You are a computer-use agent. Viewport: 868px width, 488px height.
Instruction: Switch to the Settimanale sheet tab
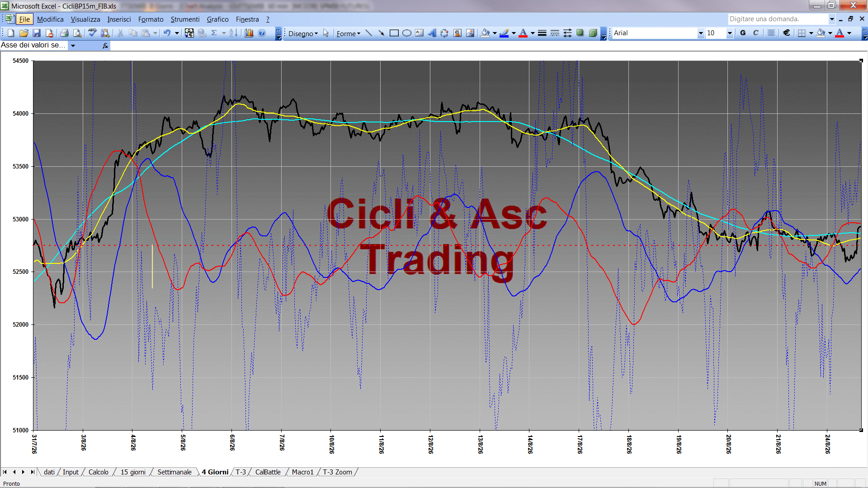pyautogui.click(x=175, y=472)
